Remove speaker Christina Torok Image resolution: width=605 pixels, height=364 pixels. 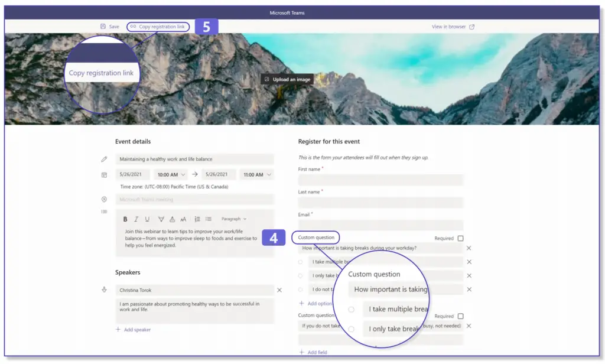pyautogui.click(x=279, y=290)
